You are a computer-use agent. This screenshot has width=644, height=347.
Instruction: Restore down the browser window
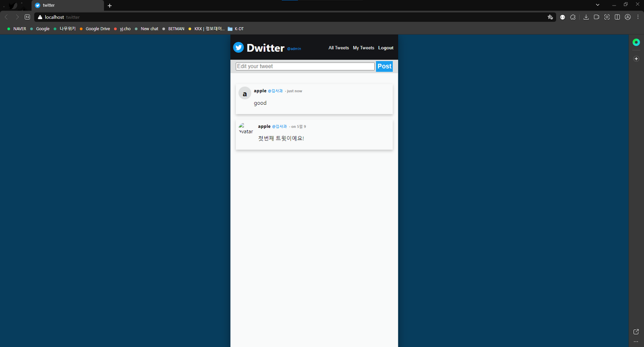pyautogui.click(x=625, y=5)
